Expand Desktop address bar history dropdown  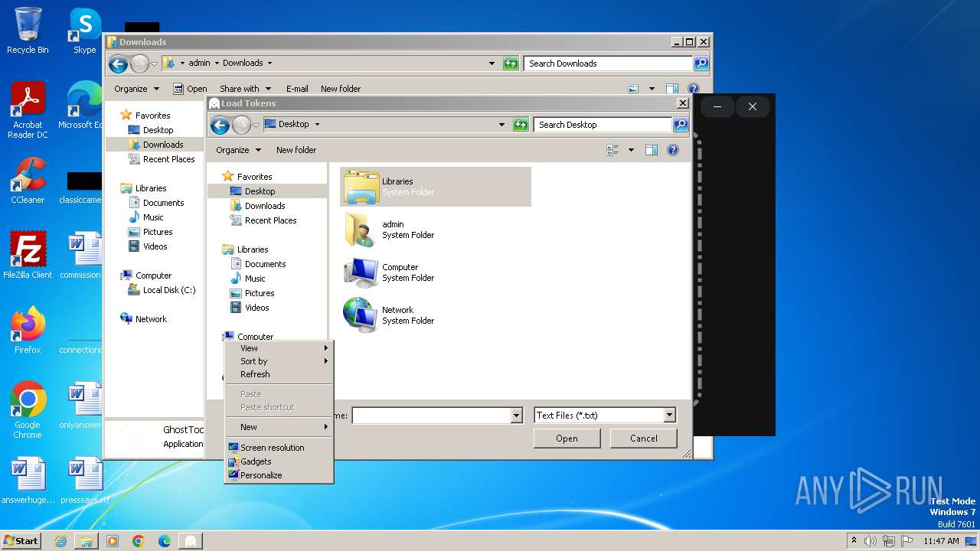(x=501, y=125)
